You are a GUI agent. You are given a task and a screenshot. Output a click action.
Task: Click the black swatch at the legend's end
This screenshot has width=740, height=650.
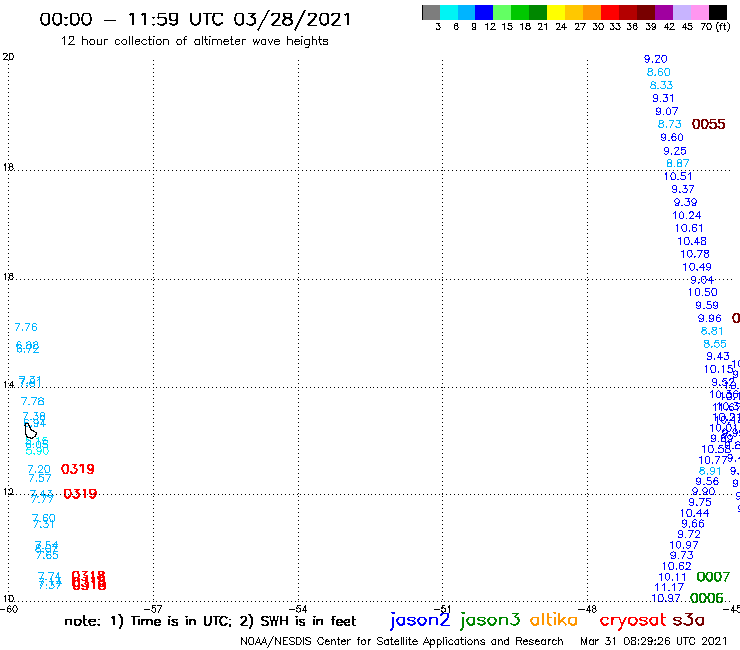(718, 12)
